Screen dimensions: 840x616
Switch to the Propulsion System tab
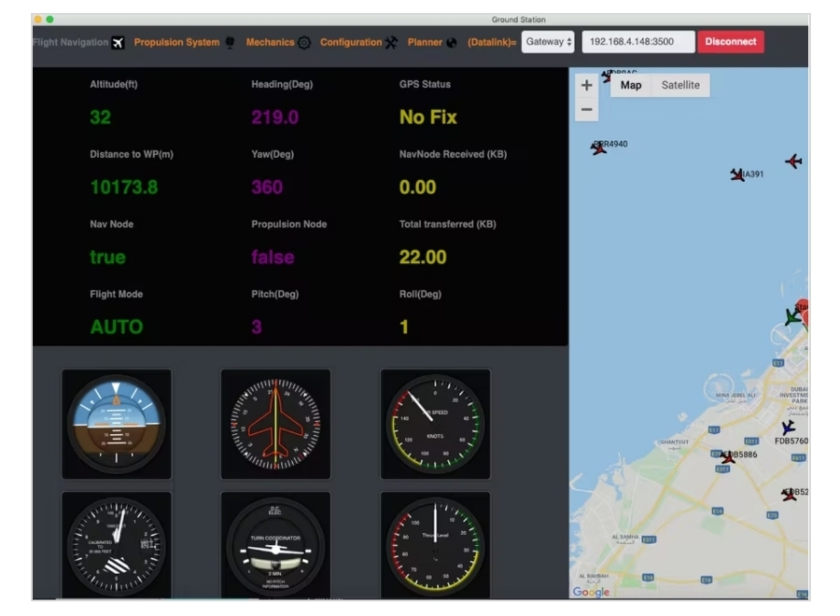click(176, 42)
